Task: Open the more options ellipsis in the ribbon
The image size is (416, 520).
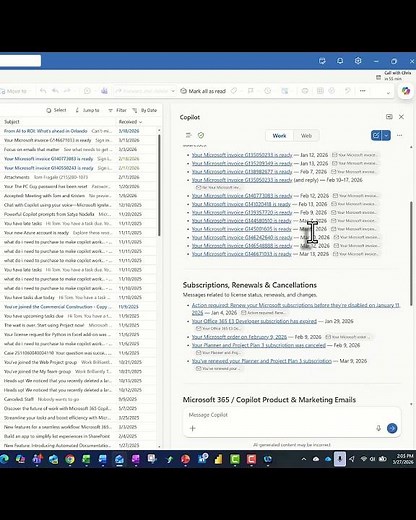Action: pos(363,91)
